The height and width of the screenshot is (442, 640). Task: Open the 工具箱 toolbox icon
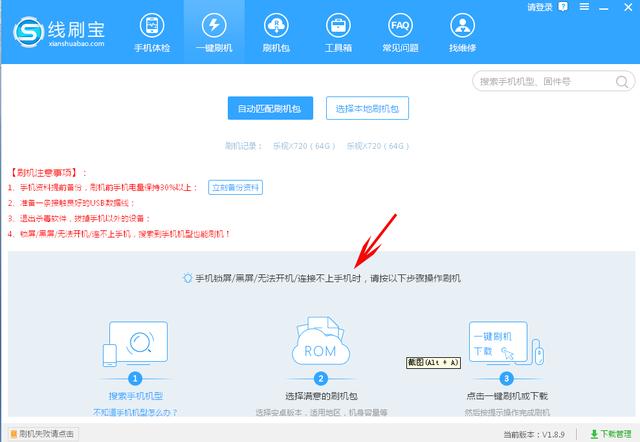[338, 25]
